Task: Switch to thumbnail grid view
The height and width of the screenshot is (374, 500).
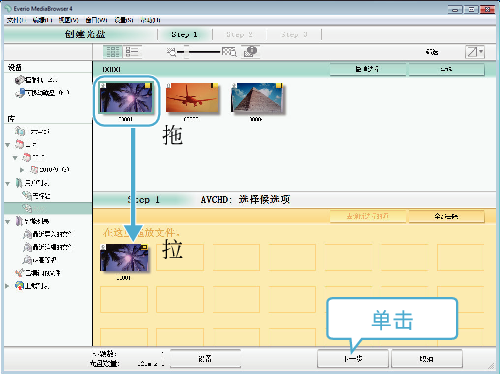Action: [113, 52]
